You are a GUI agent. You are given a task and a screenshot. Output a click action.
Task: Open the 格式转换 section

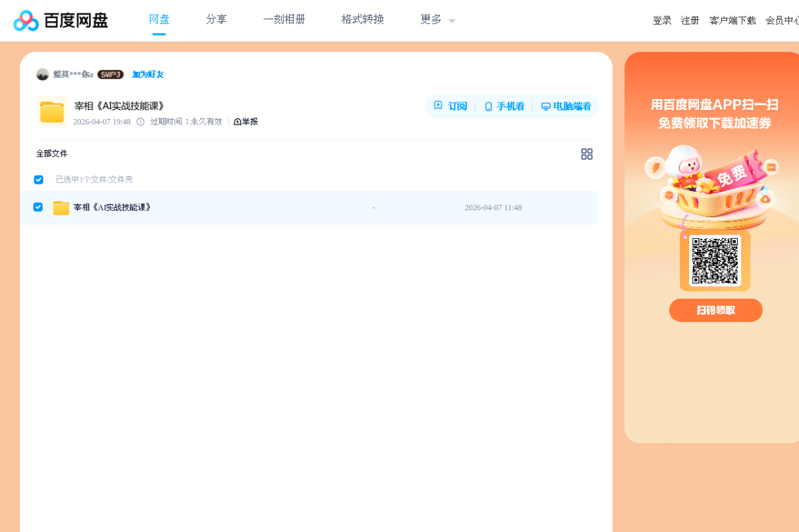362,19
